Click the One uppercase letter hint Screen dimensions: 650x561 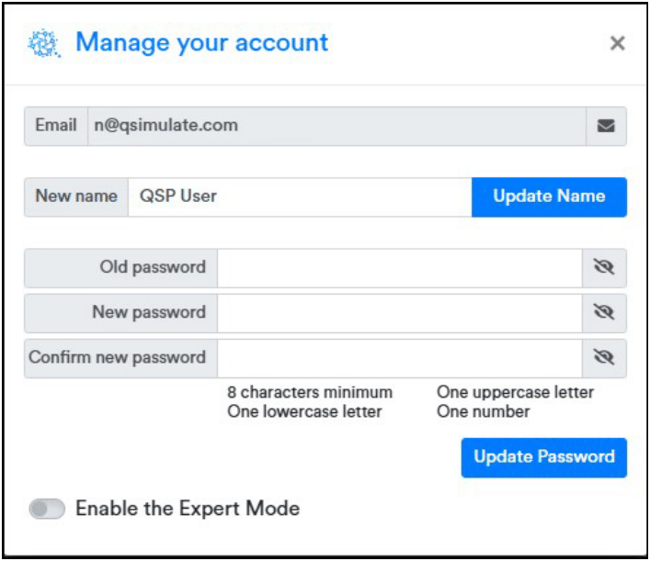coord(515,392)
